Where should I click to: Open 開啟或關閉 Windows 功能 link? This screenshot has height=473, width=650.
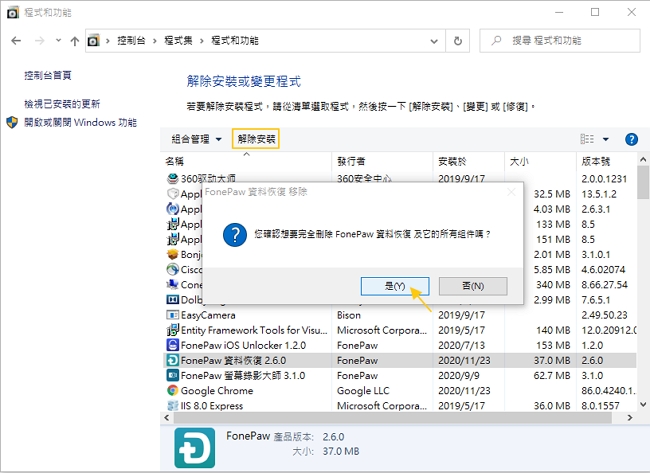tap(80, 123)
